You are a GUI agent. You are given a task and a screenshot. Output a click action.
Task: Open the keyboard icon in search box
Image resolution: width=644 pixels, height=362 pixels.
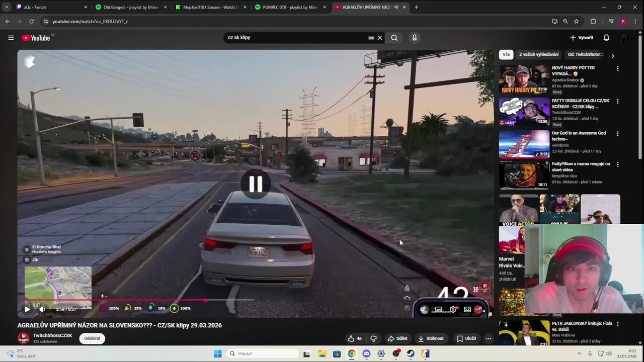pyautogui.click(x=371, y=38)
